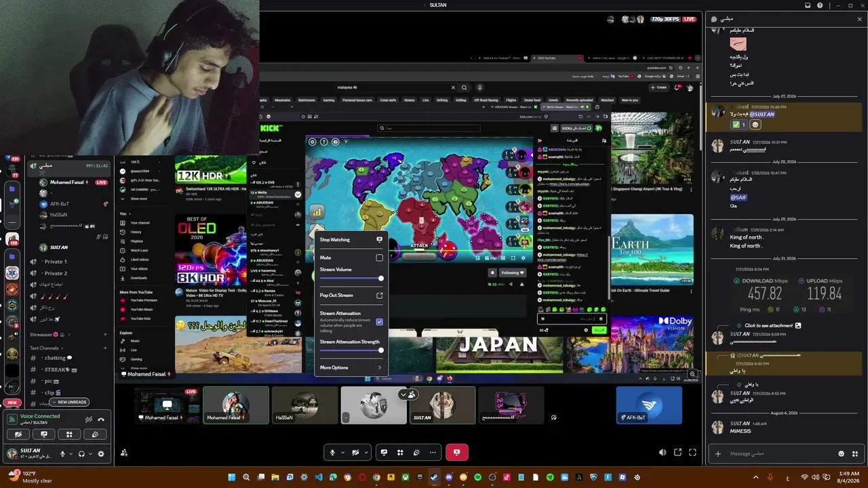Toggle the Stream Attenuation checkbox

tap(379, 322)
